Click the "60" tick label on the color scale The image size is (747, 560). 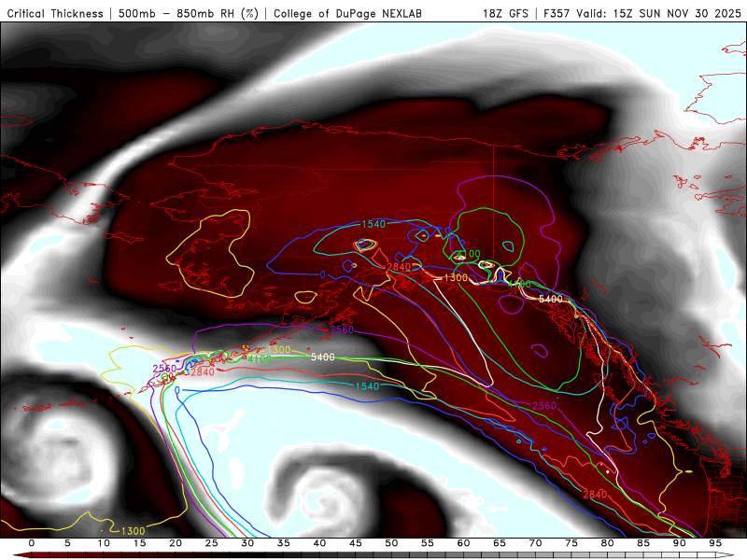[463, 543]
